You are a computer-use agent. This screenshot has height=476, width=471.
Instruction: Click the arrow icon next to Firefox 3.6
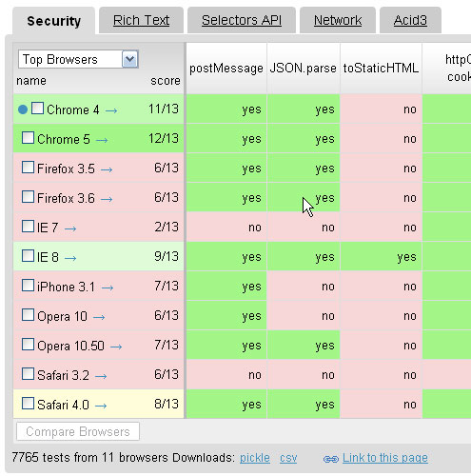pyautogui.click(x=107, y=199)
